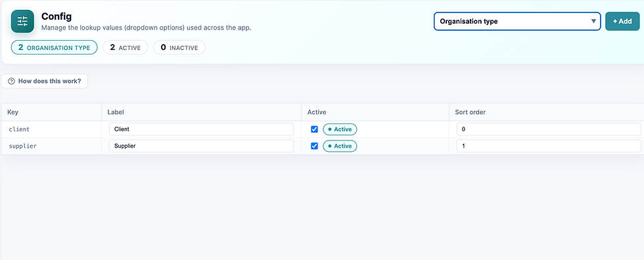Open the Organisation type dropdown
Screen dimensions: 644x260
click(517, 21)
